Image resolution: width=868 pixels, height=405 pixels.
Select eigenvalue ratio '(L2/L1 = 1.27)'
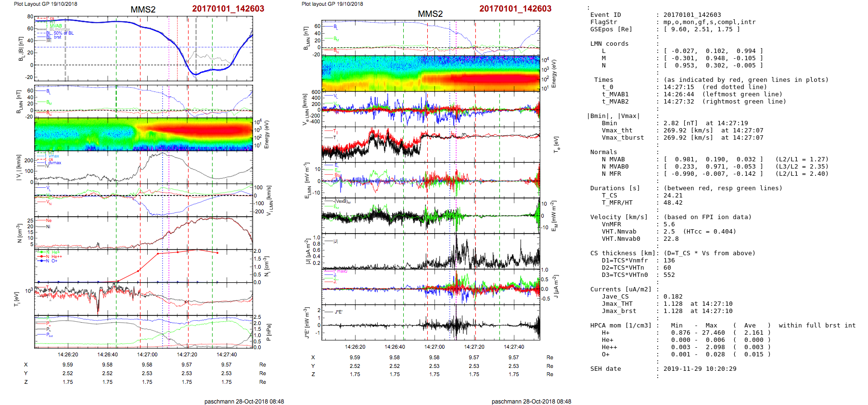tap(802, 159)
